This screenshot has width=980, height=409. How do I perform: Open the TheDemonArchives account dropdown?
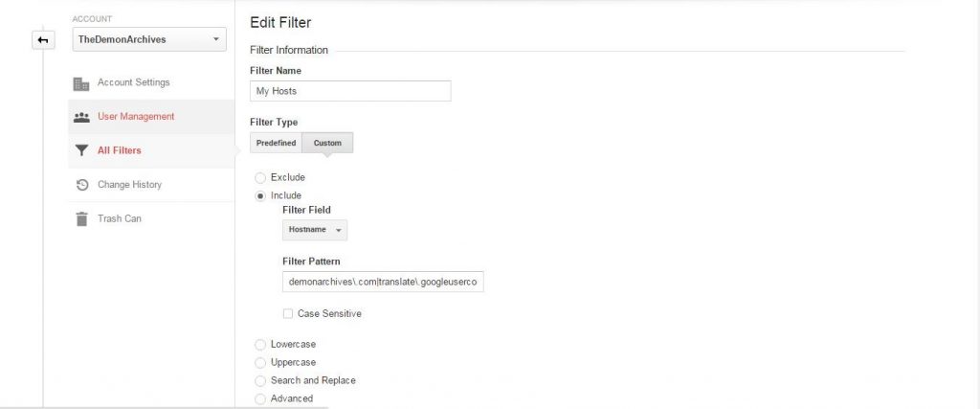149,39
